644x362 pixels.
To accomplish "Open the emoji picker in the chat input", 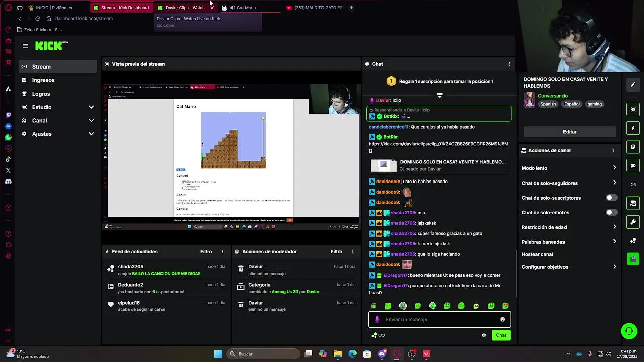I will [502, 319].
